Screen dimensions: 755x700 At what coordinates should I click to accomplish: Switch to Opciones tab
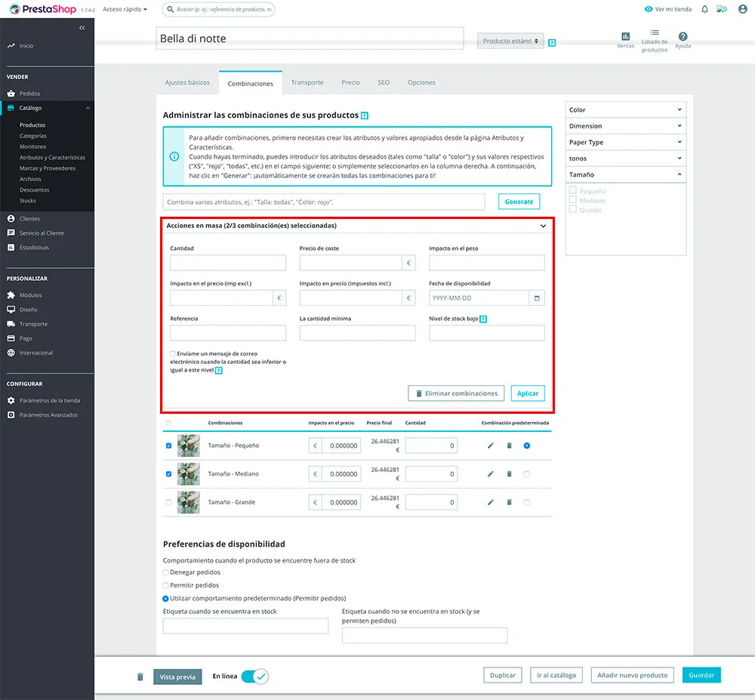[x=421, y=82]
